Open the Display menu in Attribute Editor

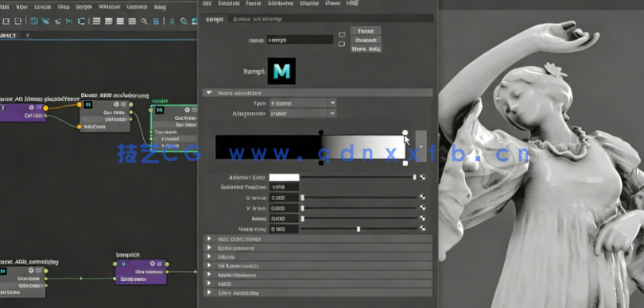point(309,3)
